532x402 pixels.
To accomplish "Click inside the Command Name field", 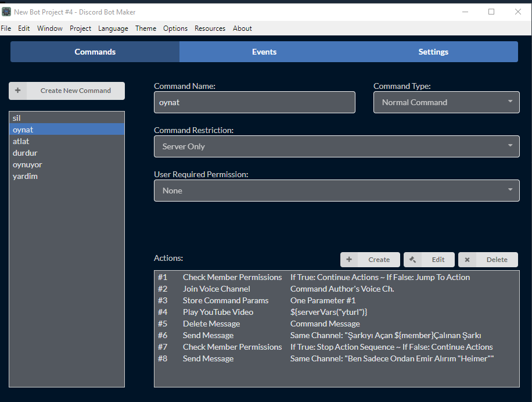I will tap(254, 102).
